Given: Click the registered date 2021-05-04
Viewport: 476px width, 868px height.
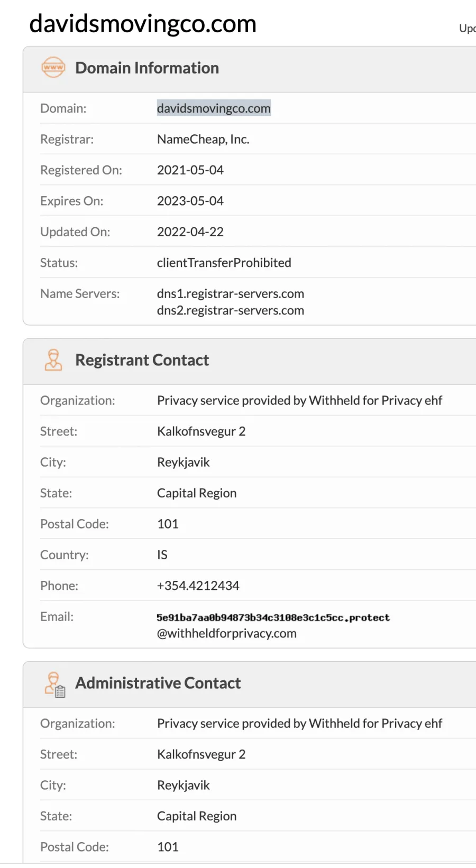Looking at the screenshot, I should [x=190, y=170].
